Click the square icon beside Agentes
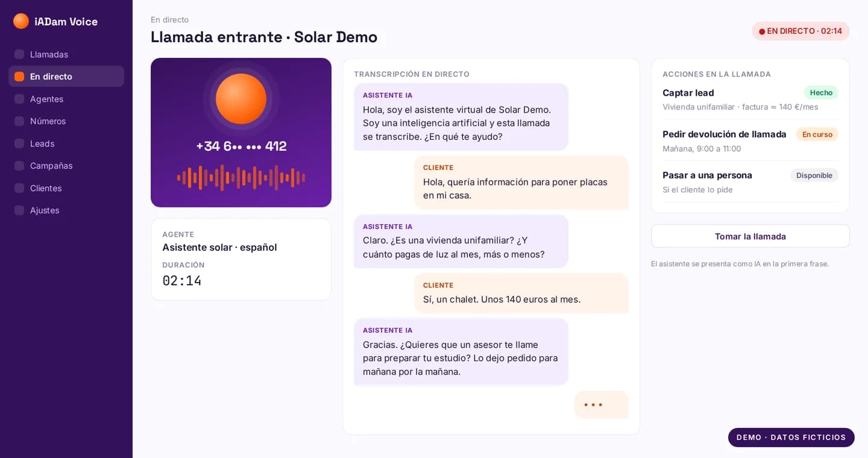Screen dimensions: 868x458 19,99
